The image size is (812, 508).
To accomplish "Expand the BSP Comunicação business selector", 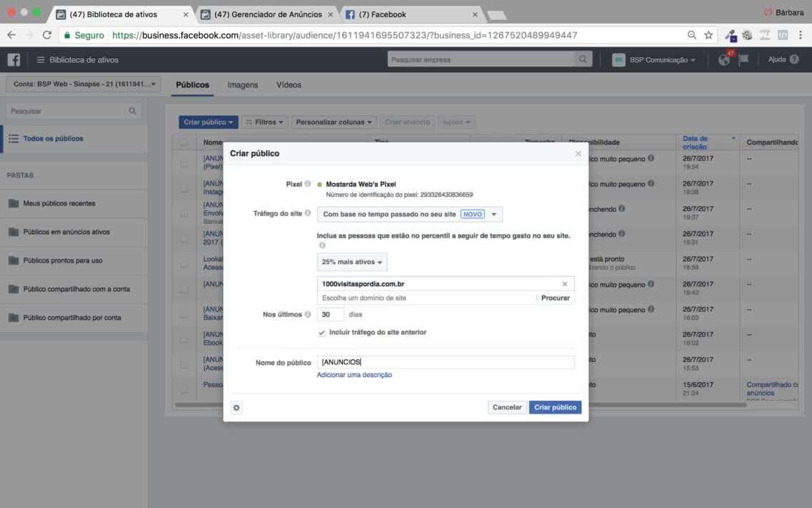I will click(x=654, y=60).
